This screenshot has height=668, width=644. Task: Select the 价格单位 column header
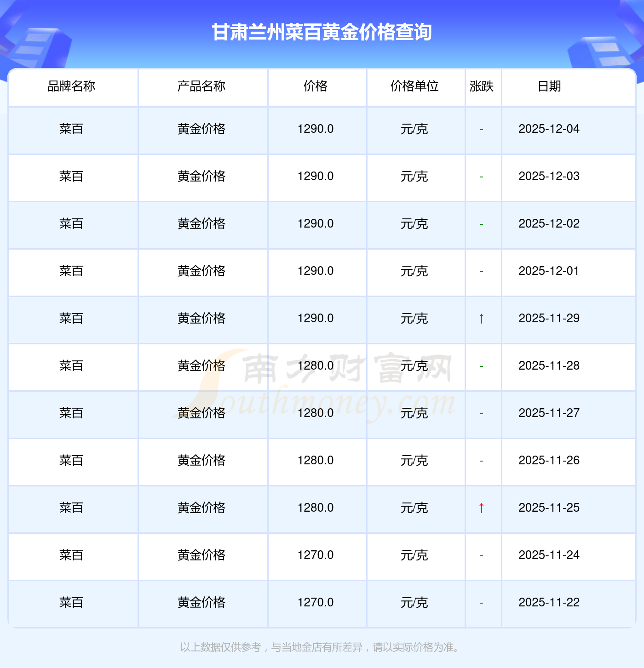[x=414, y=86]
